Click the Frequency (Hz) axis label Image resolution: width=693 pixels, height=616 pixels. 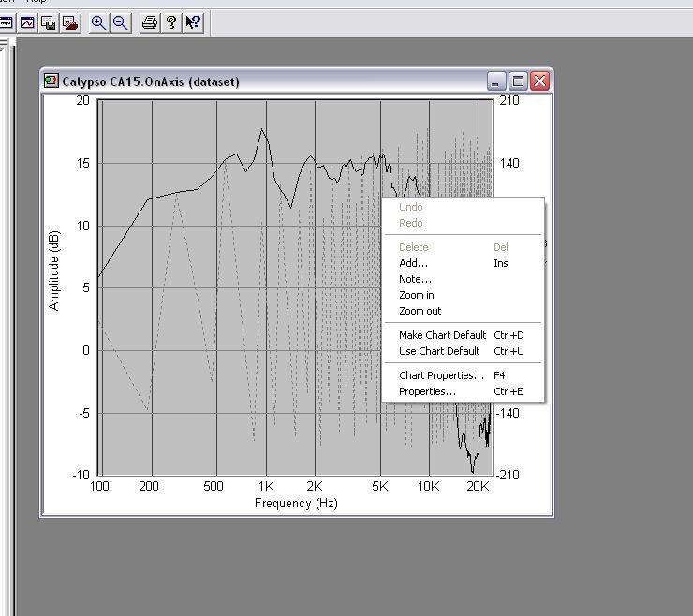(296, 504)
